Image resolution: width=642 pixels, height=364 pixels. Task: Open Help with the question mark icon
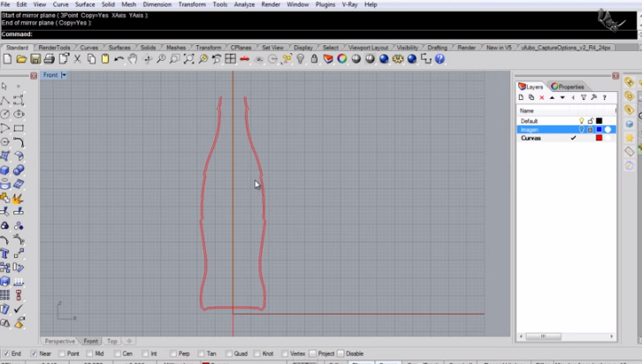pos(439,59)
